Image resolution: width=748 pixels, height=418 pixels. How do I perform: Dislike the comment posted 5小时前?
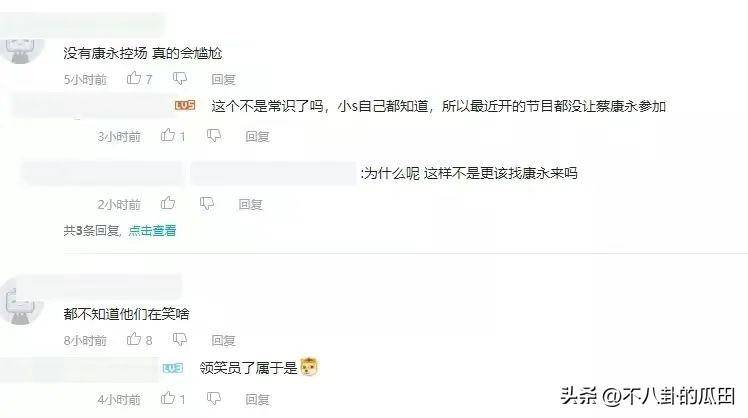tap(180, 78)
